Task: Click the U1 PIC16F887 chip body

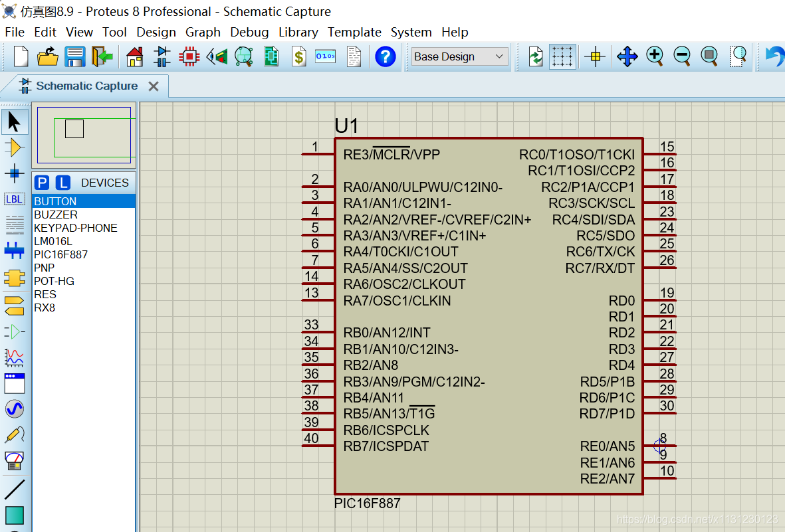Action: (489, 316)
